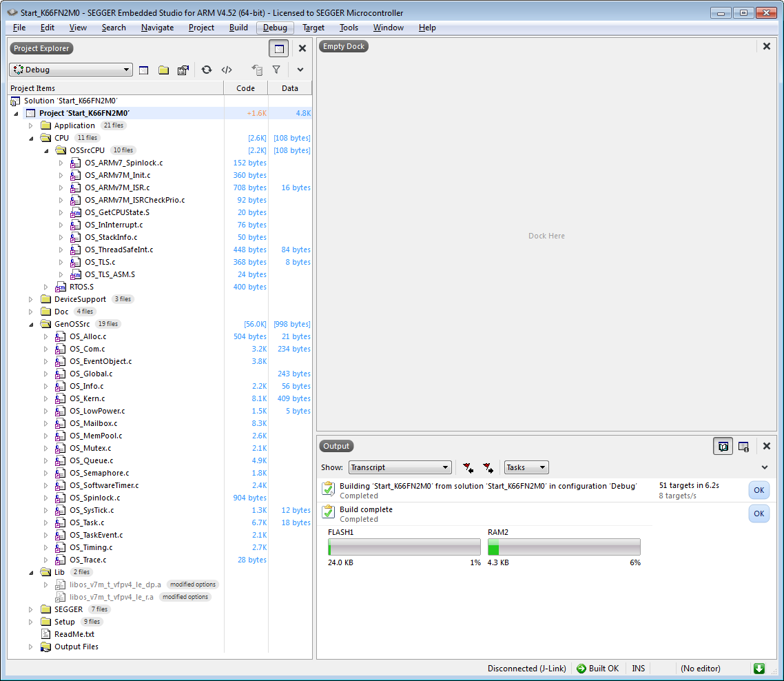Image resolution: width=784 pixels, height=681 pixels.
Task: Click the next error arrow icon
Action: 488,467
